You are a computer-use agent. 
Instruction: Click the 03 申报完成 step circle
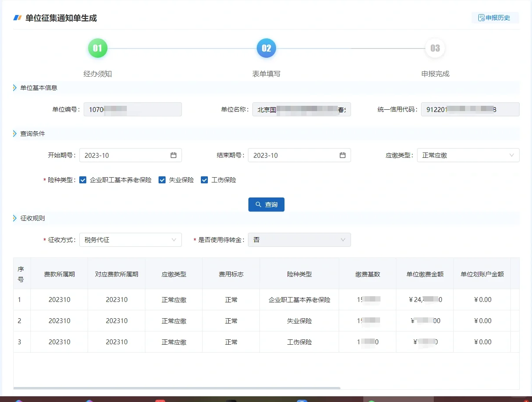(435, 48)
